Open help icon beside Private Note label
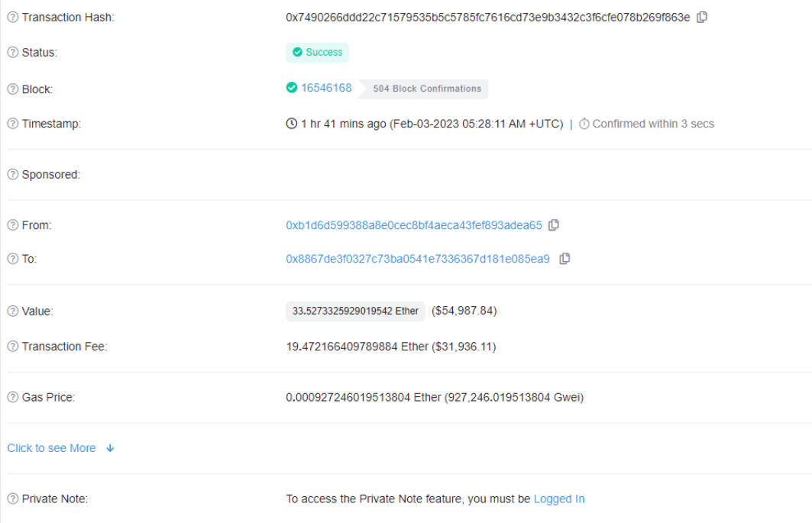 click(x=13, y=499)
